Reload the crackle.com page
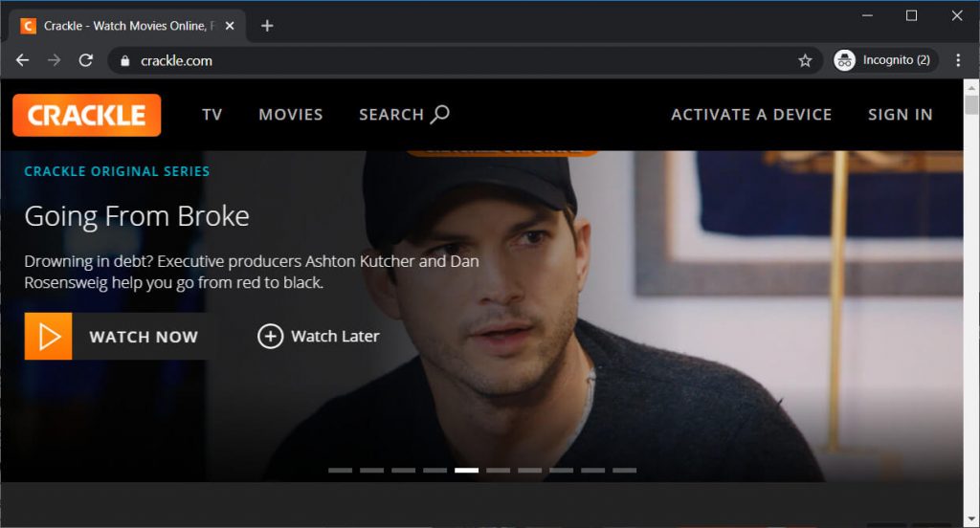This screenshot has width=980, height=528. tap(86, 60)
